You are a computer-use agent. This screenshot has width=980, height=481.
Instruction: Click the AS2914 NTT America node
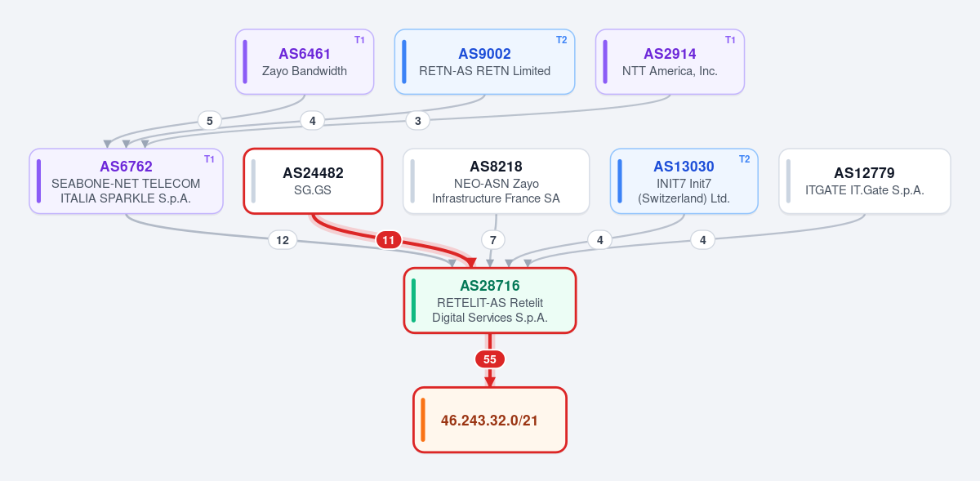tap(670, 62)
